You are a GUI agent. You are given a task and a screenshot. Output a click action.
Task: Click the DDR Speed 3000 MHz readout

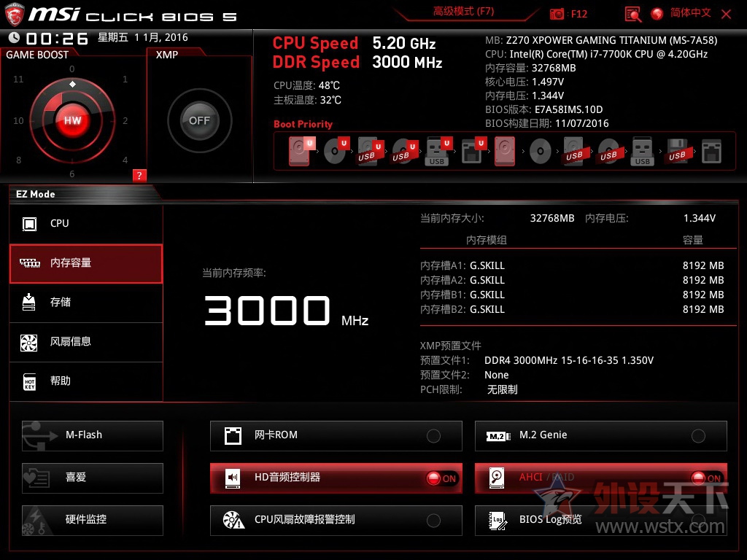tap(357, 63)
